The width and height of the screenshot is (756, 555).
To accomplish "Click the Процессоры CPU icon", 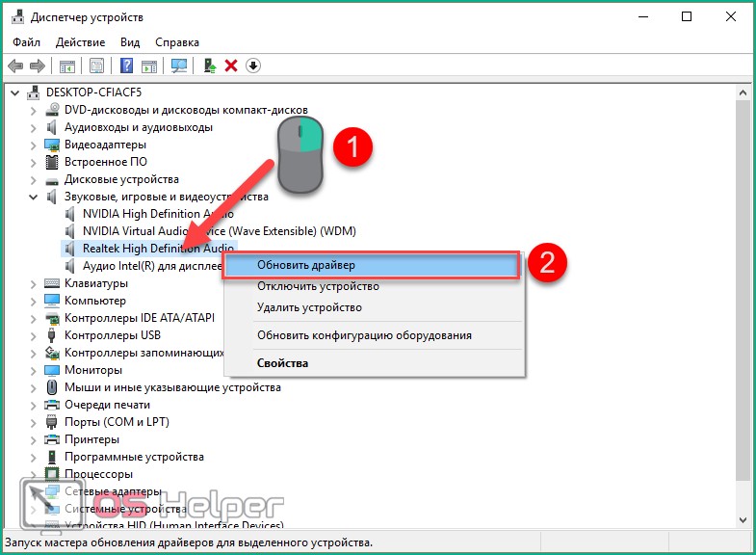I will 52,474.
